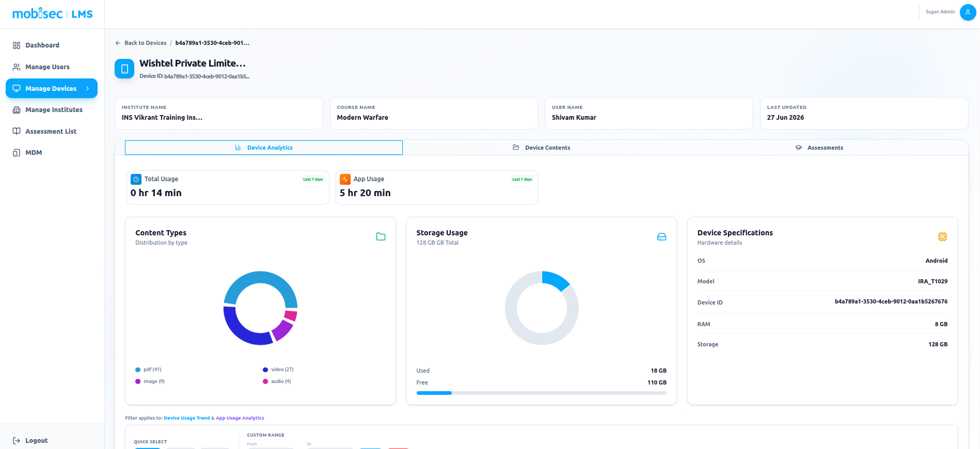The image size is (980, 449).
Task: Click the Last 7 days badge on App Usage
Action: 522,179
